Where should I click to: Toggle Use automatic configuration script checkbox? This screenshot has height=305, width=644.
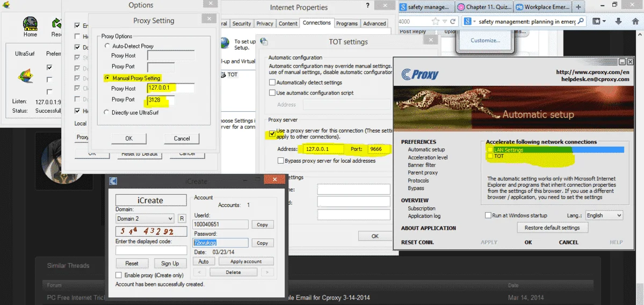pyautogui.click(x=272, y=93)
